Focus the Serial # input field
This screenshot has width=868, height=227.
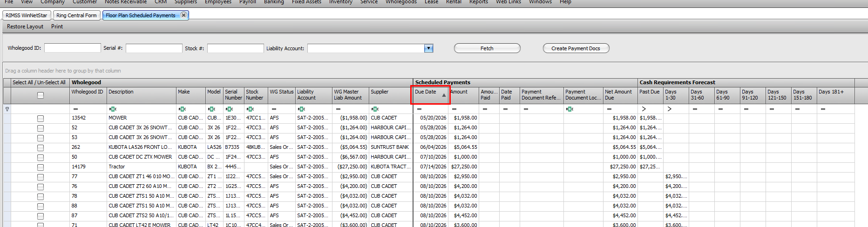tap(154, 48)
